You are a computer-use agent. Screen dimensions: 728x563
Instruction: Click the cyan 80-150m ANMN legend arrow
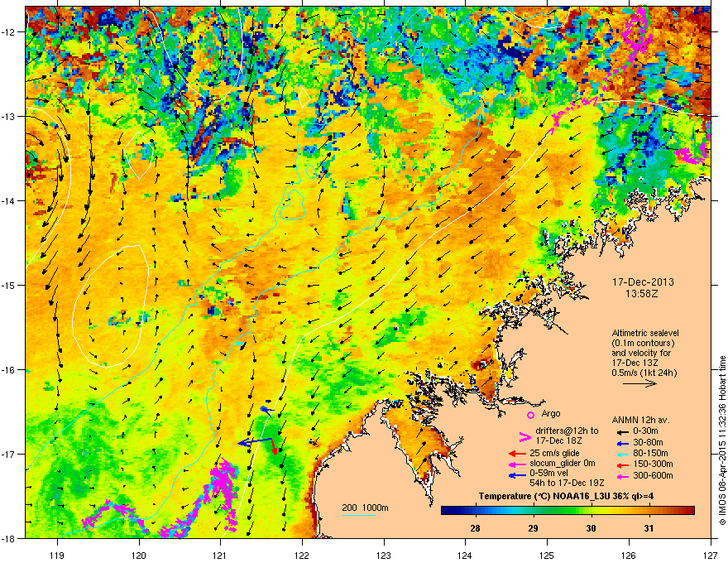coord(623,455)
